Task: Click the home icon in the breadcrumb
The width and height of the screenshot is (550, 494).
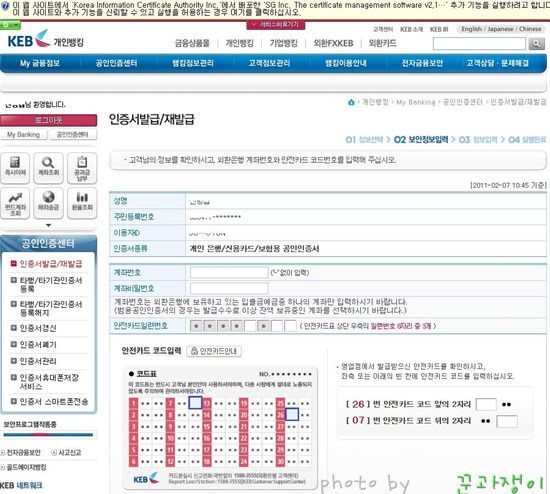Action: pyautogui.click(x=351, y=102)
